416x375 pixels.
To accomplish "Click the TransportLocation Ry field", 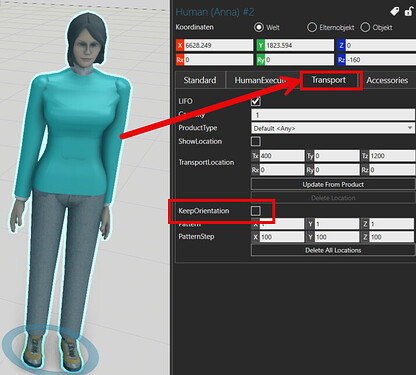I will click(x=337, y=170).
